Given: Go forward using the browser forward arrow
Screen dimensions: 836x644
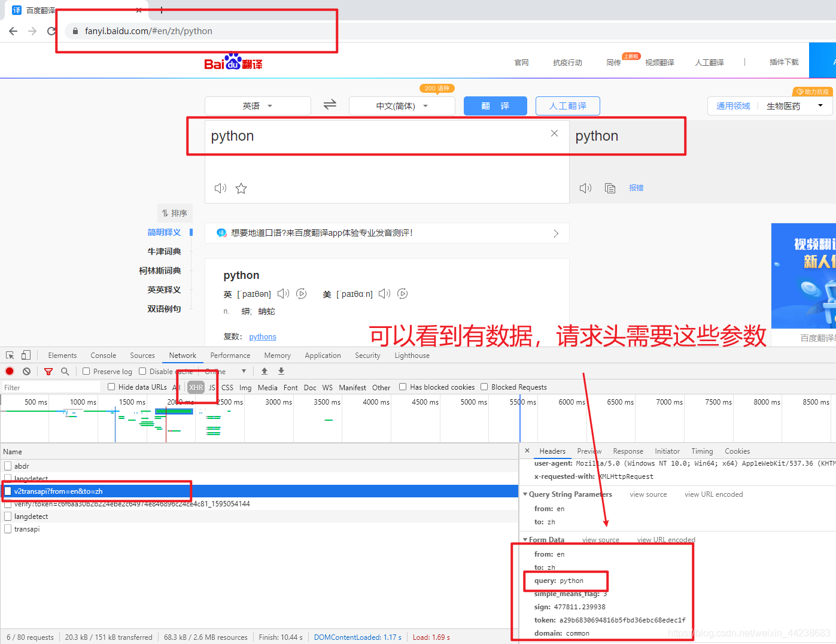Looking at the screenshot, I should coord(32,31).
